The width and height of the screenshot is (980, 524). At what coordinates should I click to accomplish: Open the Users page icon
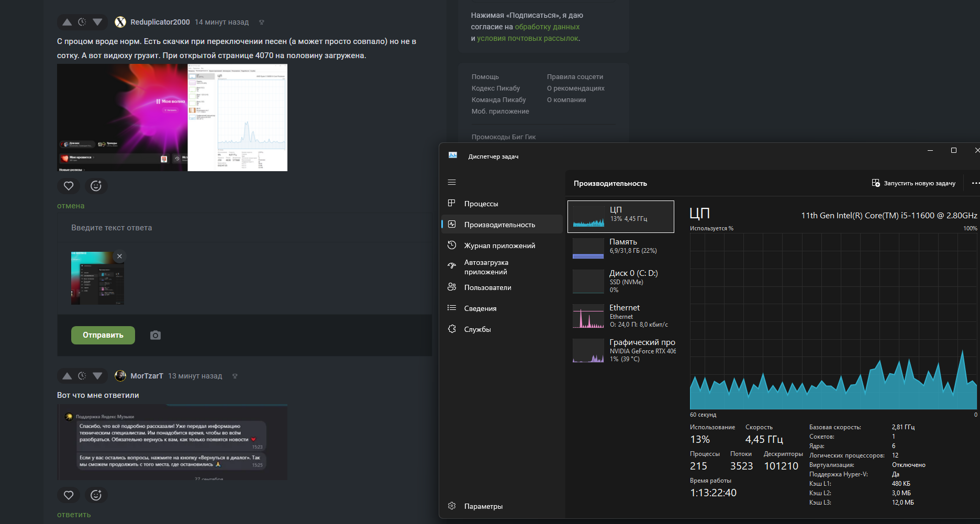452,287
